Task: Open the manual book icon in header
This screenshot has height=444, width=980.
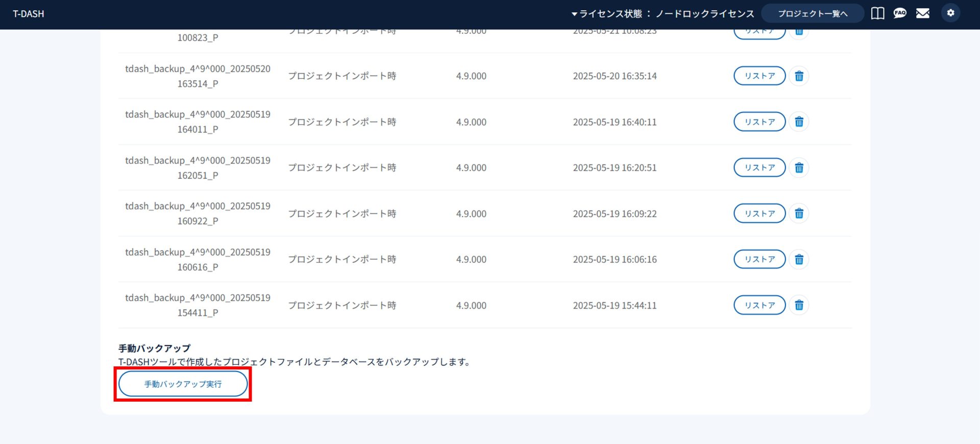Action: point(877,13)
